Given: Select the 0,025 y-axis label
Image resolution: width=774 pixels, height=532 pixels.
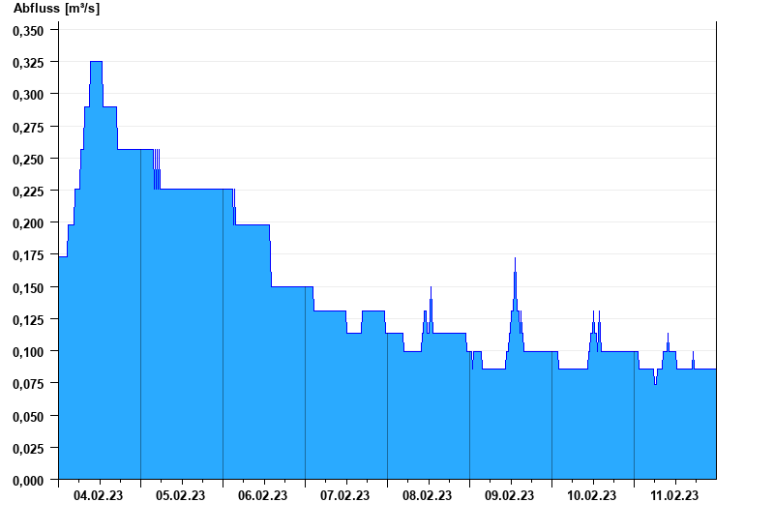Looking at the screenshot, I should [28, 449].
